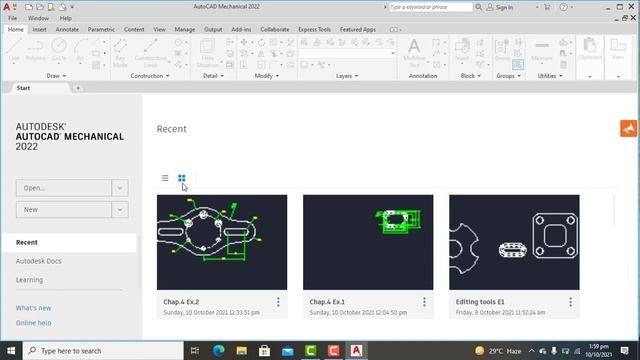This screenshot has width=640, height=360.
Task: Expand the Detail panel flyout
Action: coord(213,76)
